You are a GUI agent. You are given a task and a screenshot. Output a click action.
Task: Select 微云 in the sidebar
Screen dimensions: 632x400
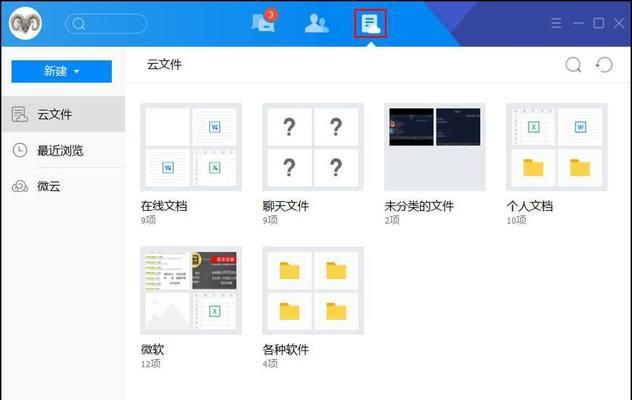click(63, 186)
